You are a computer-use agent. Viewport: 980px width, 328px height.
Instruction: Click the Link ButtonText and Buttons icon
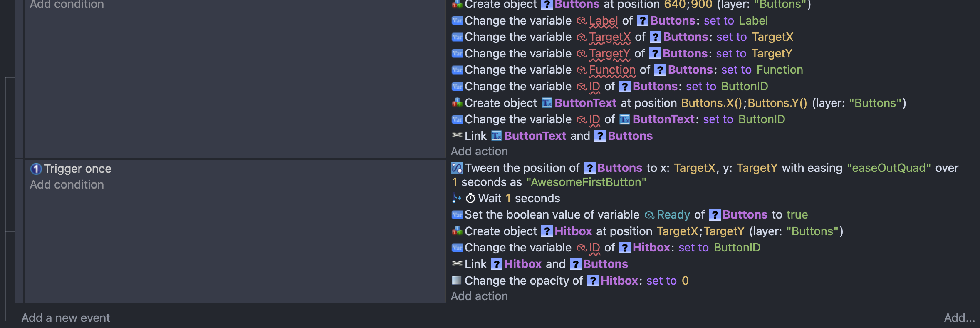(457, 135)
